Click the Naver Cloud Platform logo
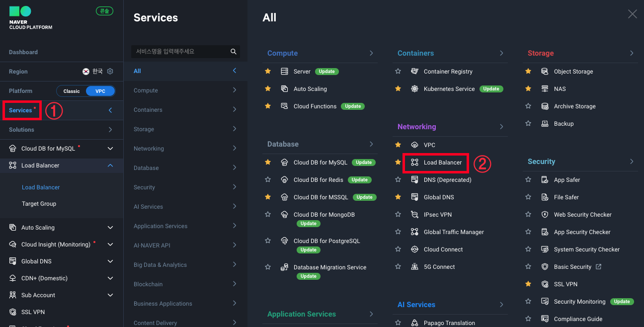 (x=30, y=17)
